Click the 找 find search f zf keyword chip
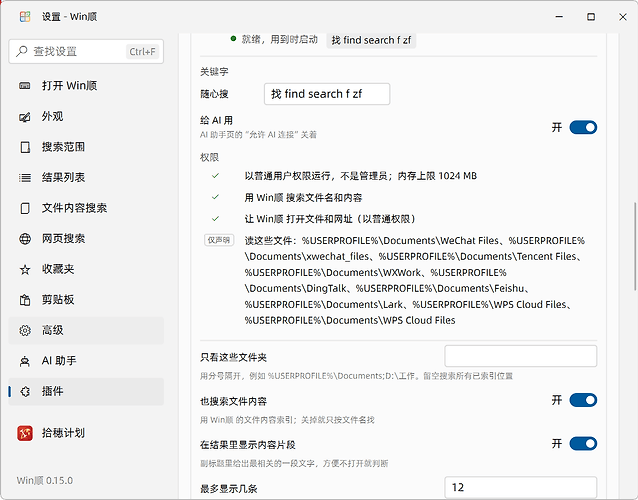The image size is (638, 500). coord(371,40)
